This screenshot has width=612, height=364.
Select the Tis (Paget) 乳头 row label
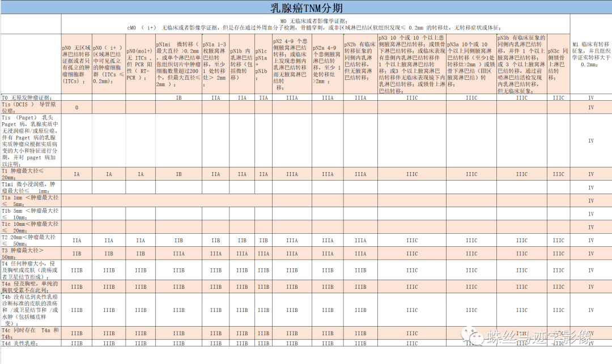pos(31,141)
